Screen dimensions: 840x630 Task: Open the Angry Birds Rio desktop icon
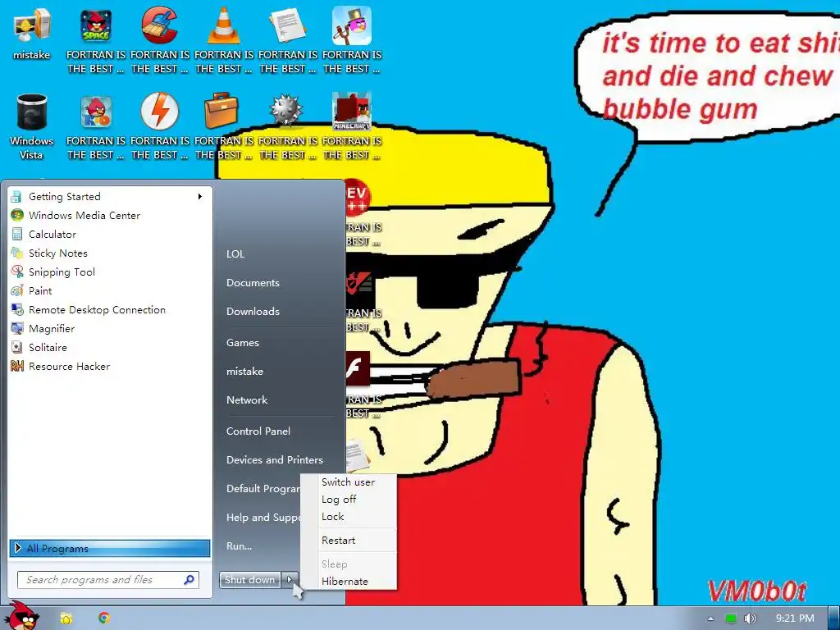click(95, 112)
